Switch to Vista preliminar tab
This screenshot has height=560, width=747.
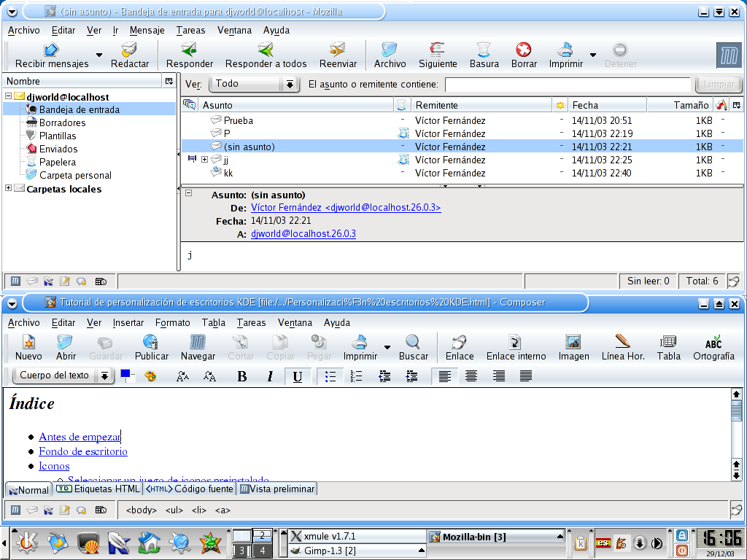tap(276, 489)
